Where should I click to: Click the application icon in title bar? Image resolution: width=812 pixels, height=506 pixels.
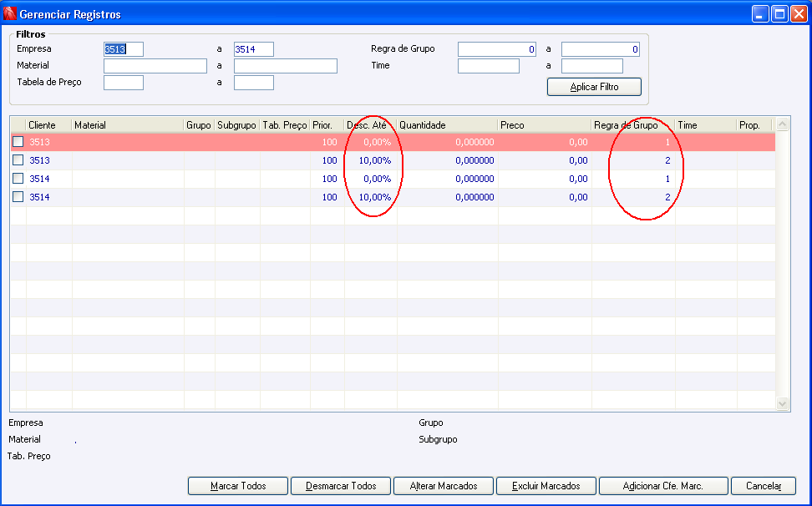pos(9,13)
